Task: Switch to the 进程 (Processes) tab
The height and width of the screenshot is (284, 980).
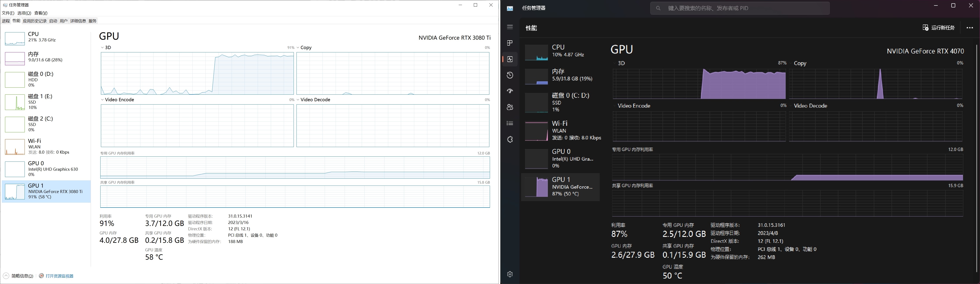Action: (6, 21)
